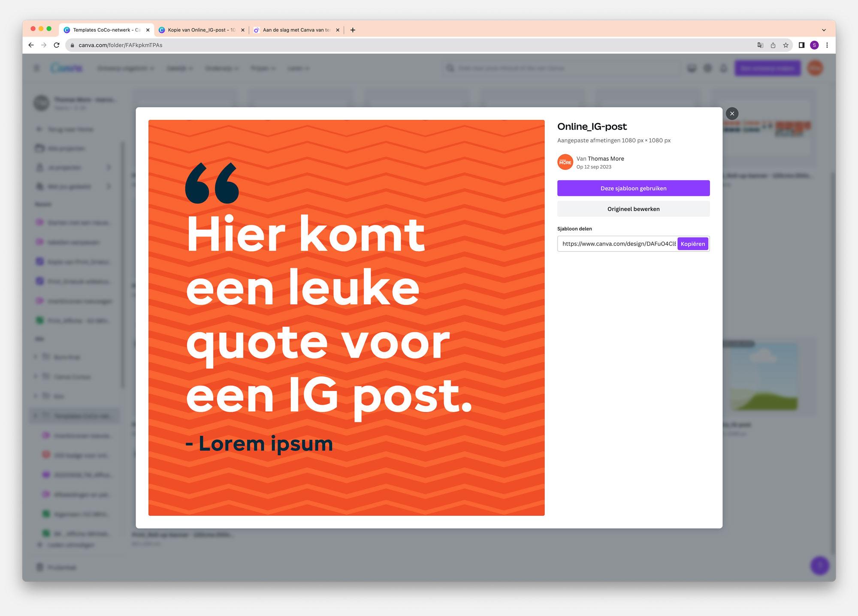Reload the current page
Viewport: 858px width, 616px height.
pyautogui.click(x=56, y=45)
